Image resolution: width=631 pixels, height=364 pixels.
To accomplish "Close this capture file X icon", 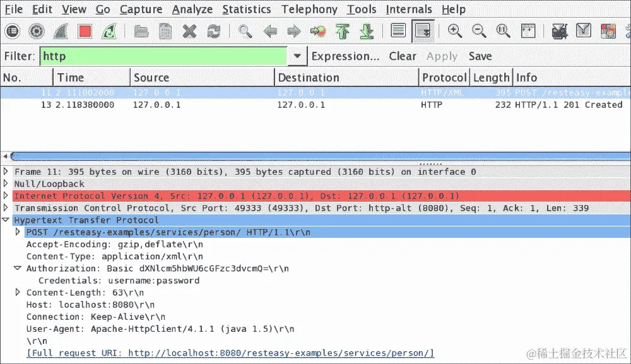I will point(189,31).
